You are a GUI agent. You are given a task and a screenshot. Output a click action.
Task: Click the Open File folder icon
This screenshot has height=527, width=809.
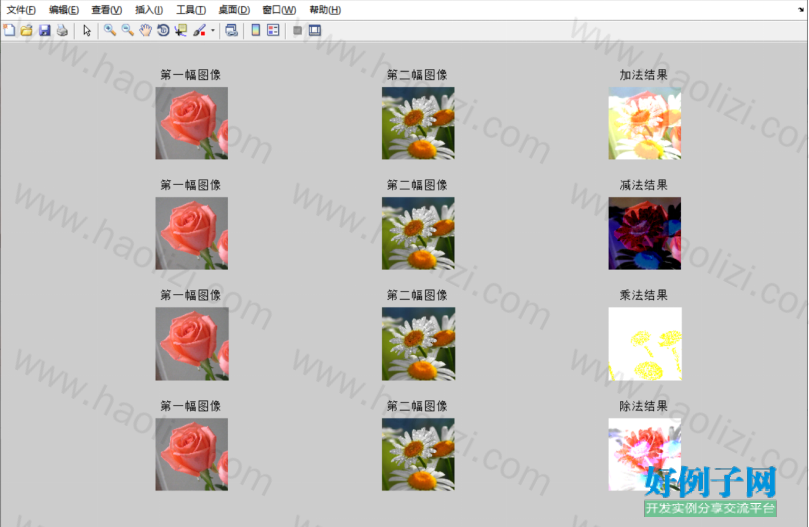[x=26, y=30]
